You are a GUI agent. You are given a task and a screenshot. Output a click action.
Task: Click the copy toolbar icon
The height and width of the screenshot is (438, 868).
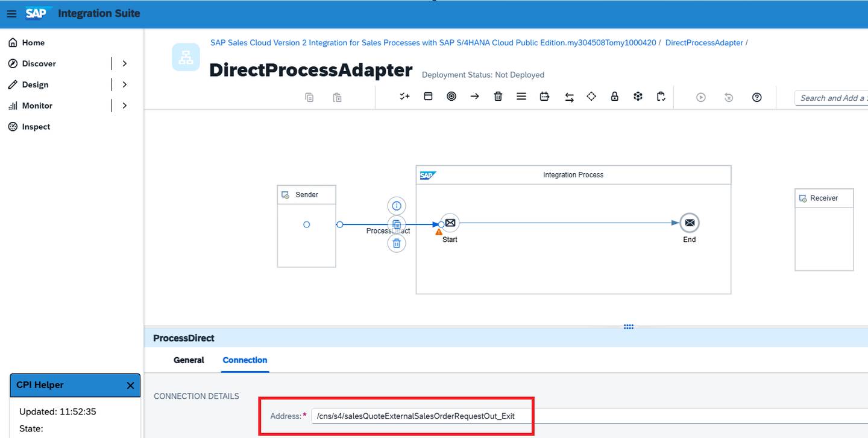309,97
